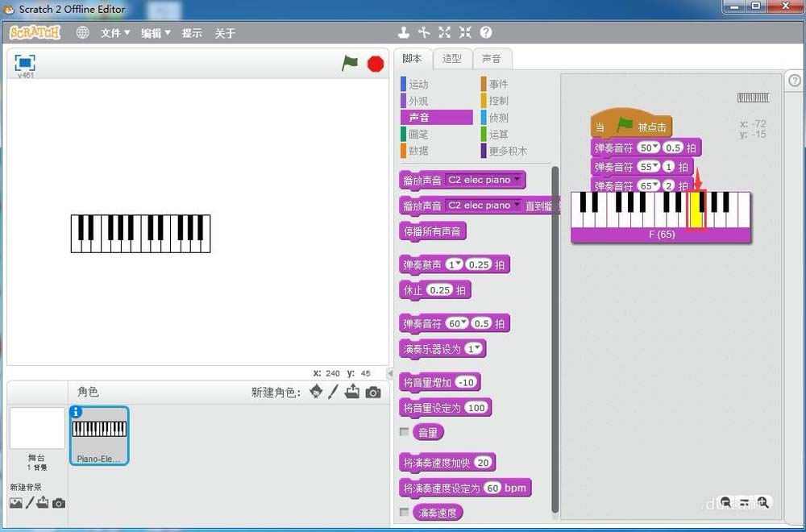Select the shrink sprite tool

point(464,32)
